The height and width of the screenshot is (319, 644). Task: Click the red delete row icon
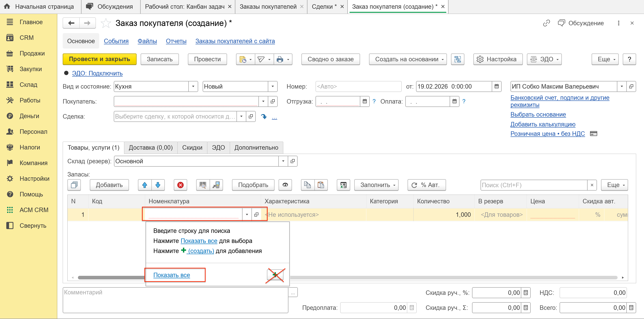click(180, 185)
